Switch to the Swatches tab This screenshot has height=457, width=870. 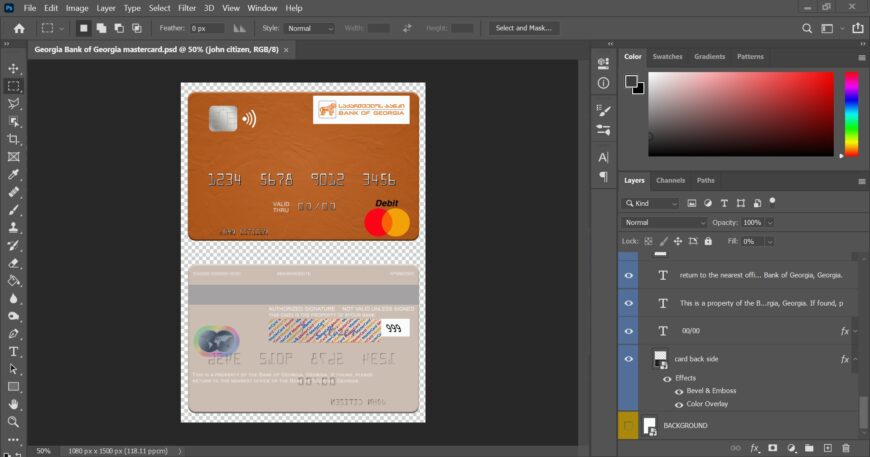(x=667, y=57)
